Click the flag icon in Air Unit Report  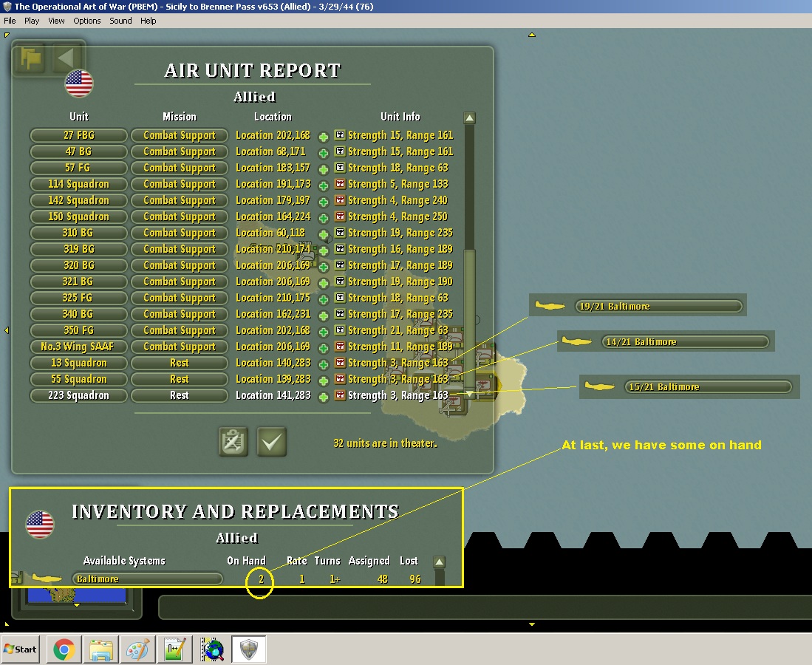(30, 58)
